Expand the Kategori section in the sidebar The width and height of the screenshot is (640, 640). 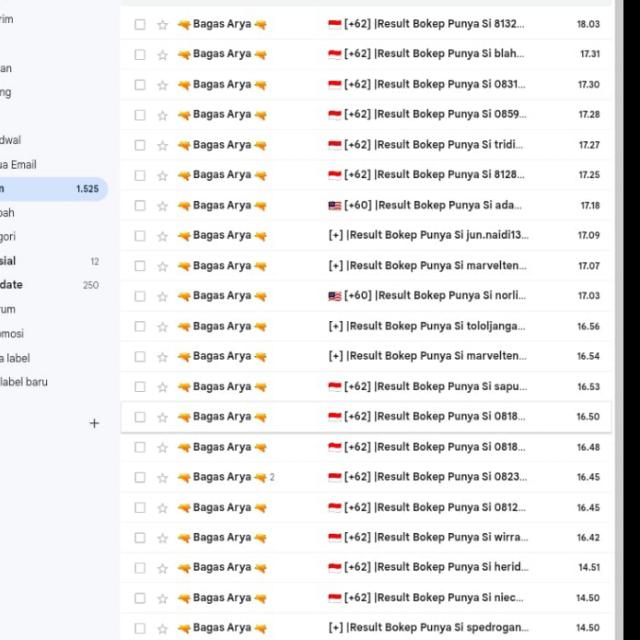point(8,237)
